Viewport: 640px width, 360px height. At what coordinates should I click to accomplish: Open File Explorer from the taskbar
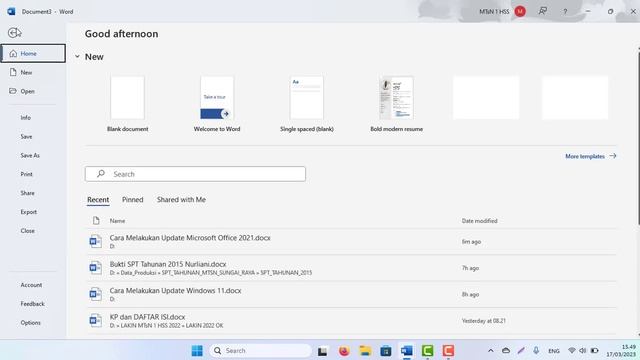[365, 351]
